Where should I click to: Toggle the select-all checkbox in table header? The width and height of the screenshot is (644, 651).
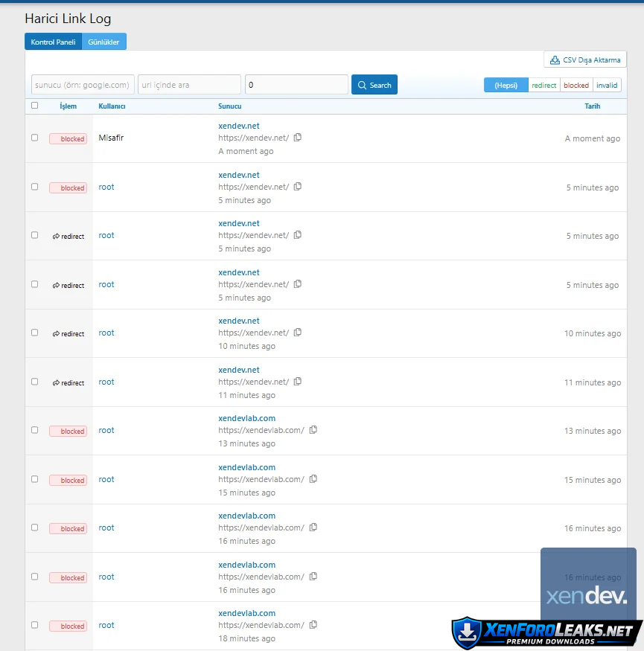coord(34,106)
